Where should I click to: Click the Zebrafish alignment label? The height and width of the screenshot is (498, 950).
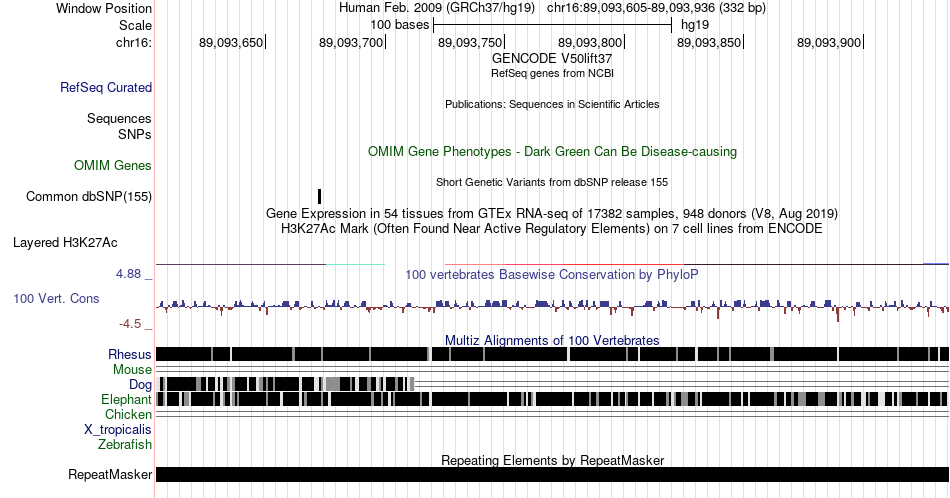point(125,444)
